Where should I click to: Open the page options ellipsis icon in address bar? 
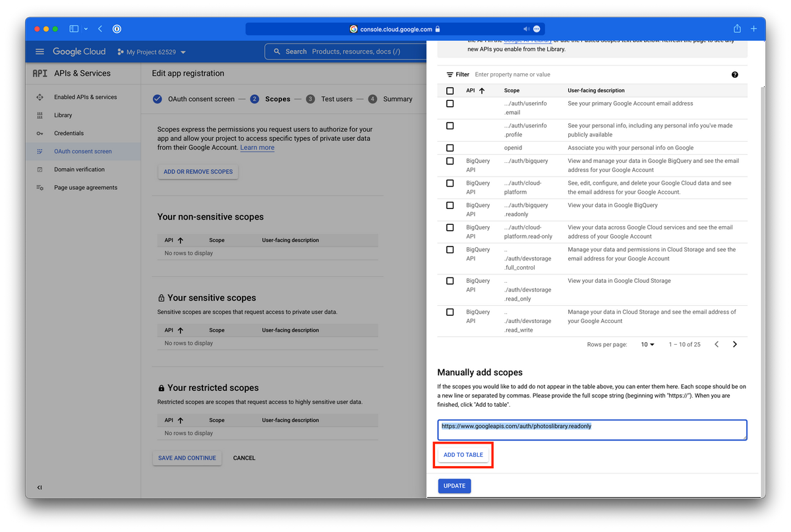(537, 29)
